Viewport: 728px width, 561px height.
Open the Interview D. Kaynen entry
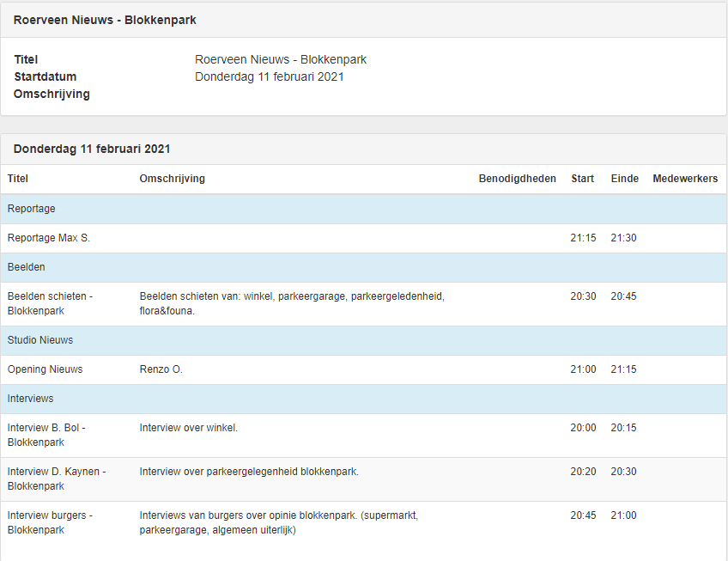(x=57, y=479)
